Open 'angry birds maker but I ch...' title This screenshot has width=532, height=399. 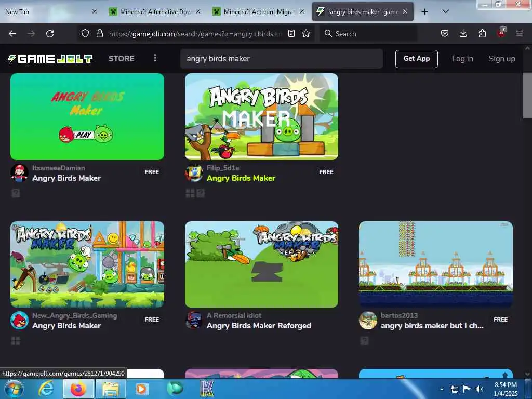pyautogui.click(x=432, y=326)
